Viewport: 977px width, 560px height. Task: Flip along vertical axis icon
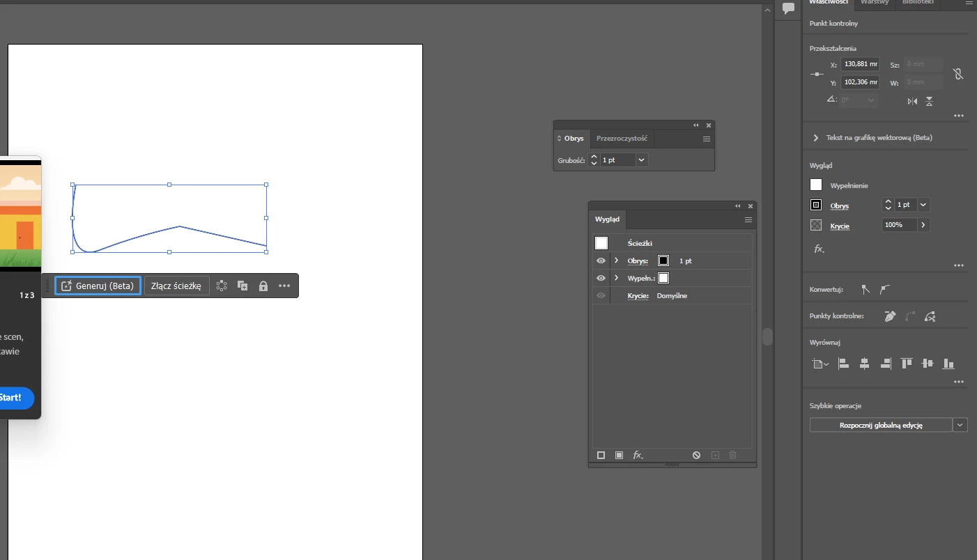tap(930, 101)
